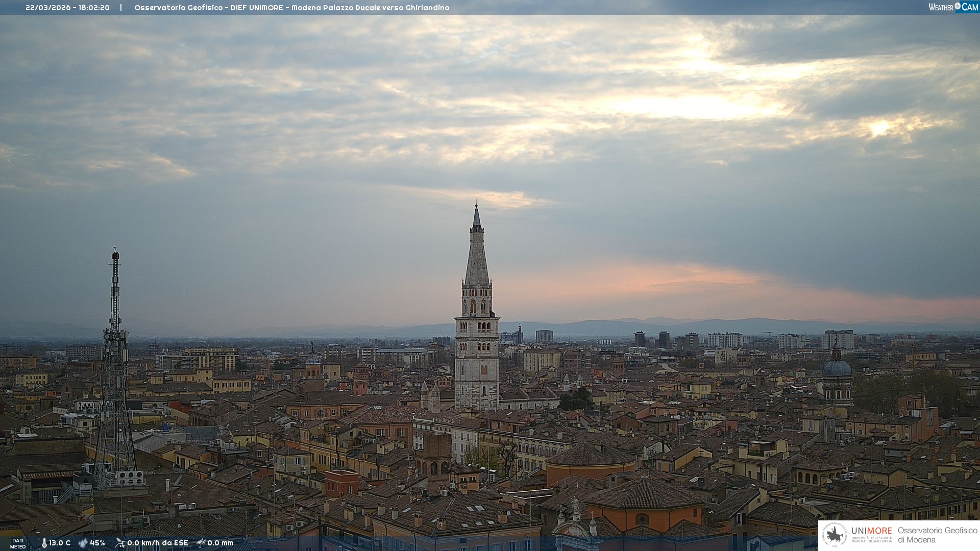980x551 pixels.
Task: Click the UNIMORE horseman seal logo
Action: tap(835, 535)
